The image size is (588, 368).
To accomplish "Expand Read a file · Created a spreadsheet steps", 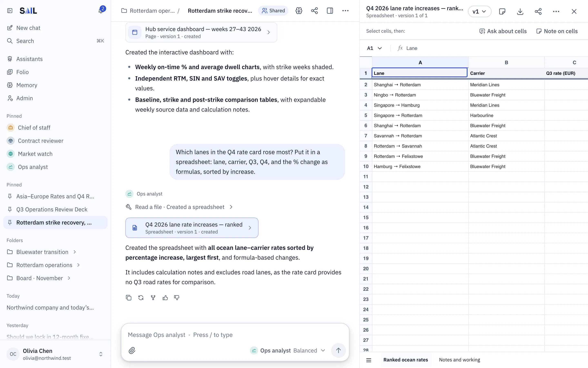I will pyautogui.click(x=179, y=207).
